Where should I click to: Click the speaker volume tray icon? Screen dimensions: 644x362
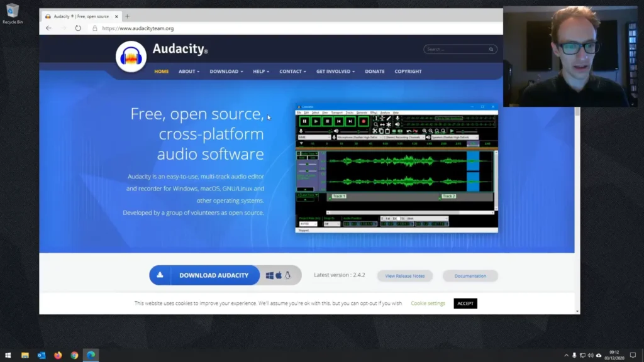click(591, 356)
